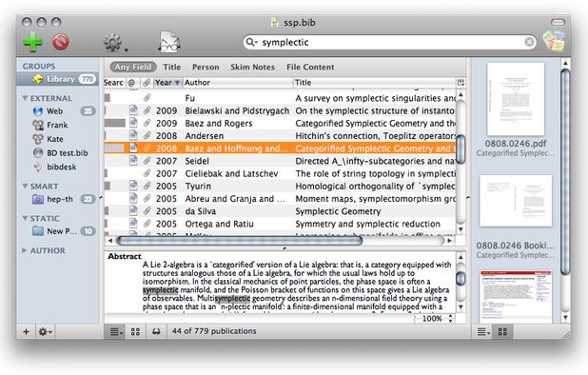Select the New P... static group
Image resolution: width=588 pixels, height=375 pixels.
(x=58, y=231)
